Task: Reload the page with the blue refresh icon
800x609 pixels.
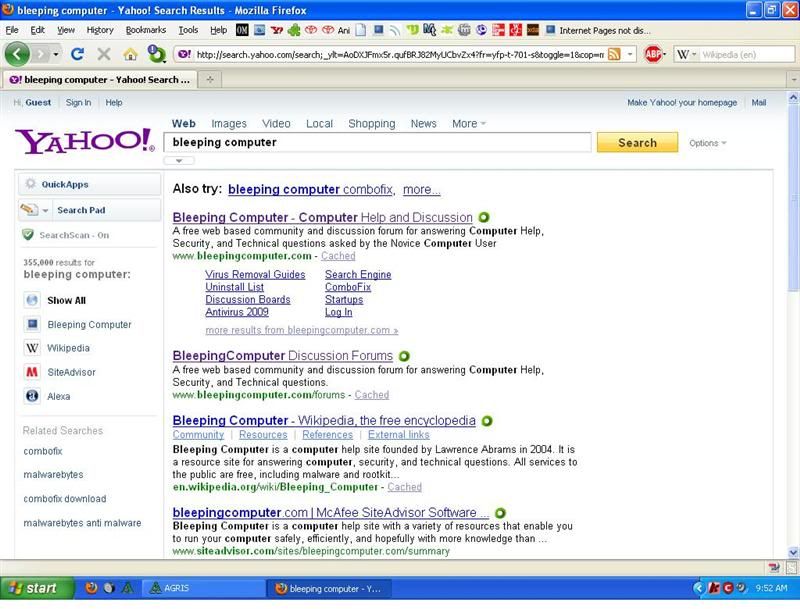Action: [78, 54]
